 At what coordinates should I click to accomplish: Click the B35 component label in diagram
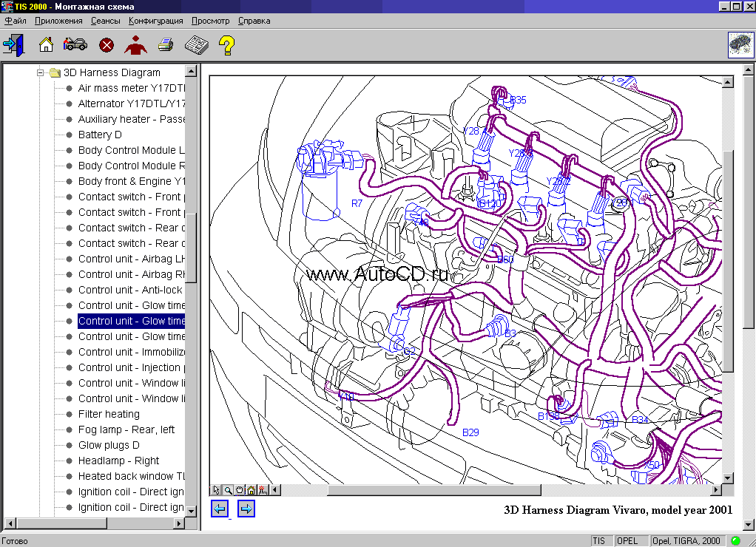[518, 100]
